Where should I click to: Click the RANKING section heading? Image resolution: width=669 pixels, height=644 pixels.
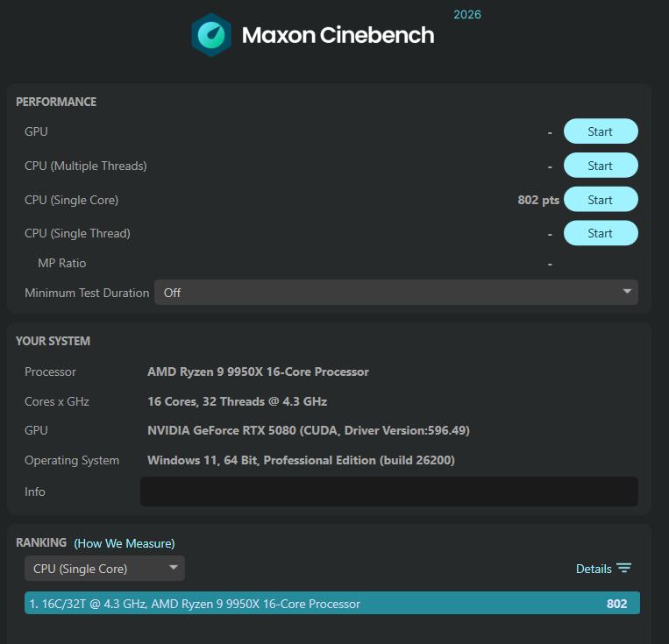41,542
